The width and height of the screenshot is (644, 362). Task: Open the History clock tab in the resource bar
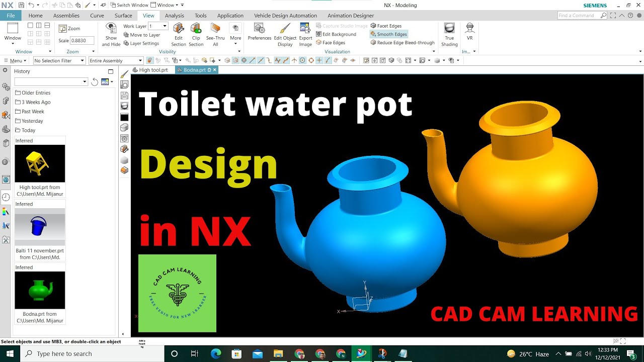point(6,197)
